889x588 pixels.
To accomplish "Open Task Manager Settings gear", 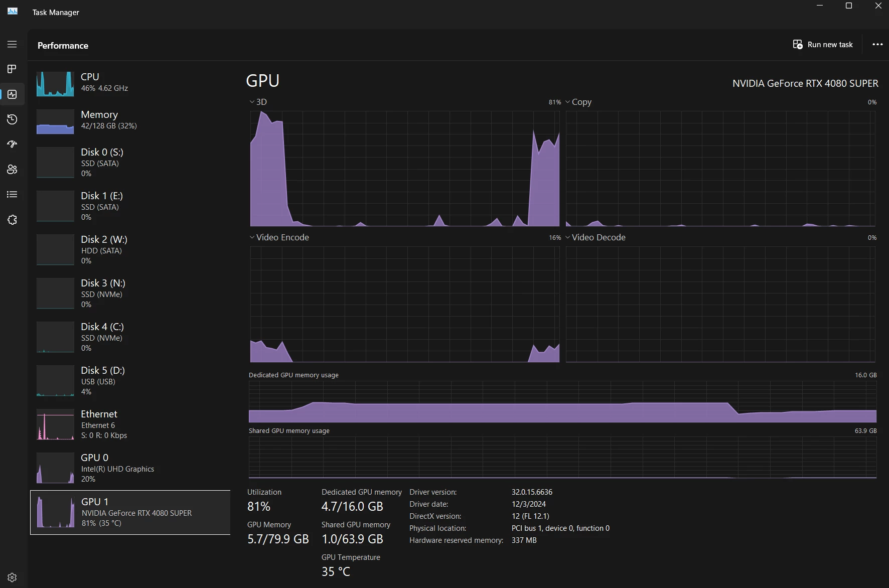I will 12,577.
